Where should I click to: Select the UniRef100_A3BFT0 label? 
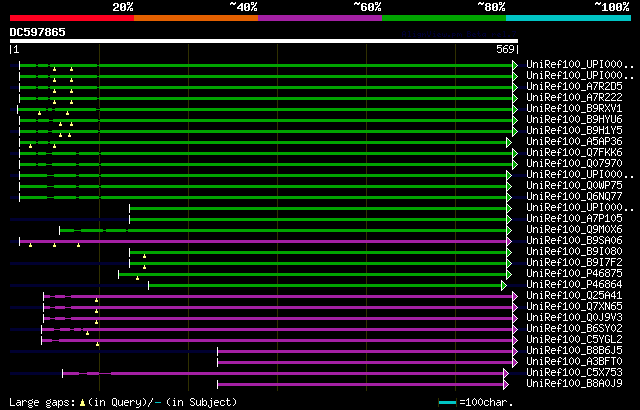point(574,362)
